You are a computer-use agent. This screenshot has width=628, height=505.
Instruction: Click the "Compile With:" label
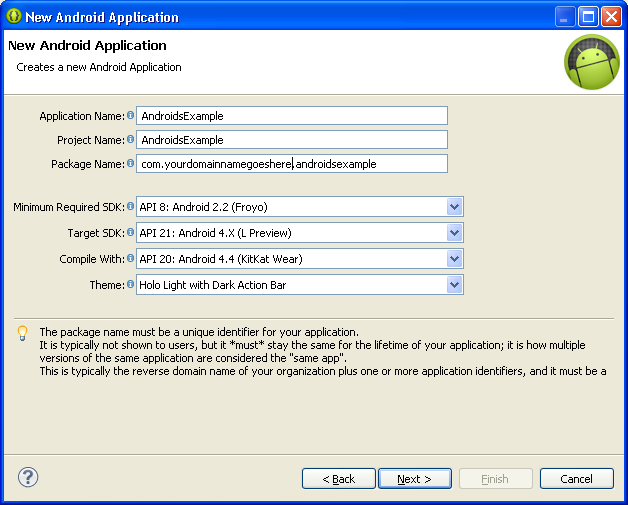coord(92,259)
